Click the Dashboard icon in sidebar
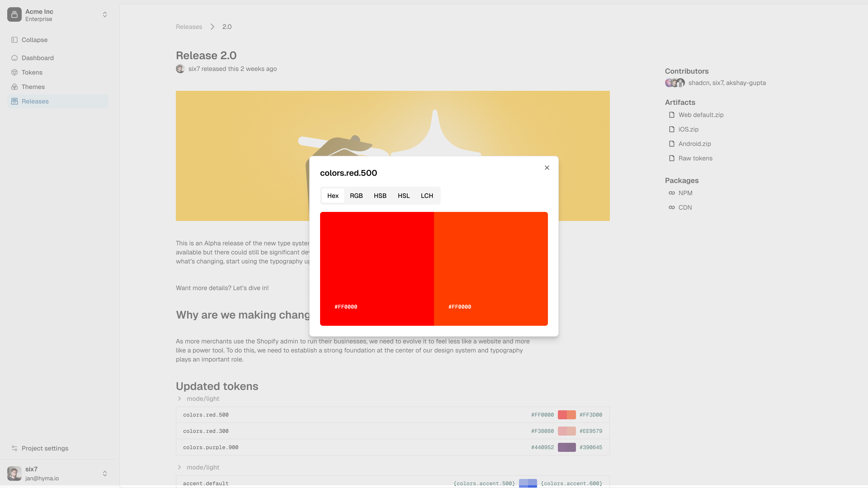The height and width of the screenshot is (488, 868). 14,58
